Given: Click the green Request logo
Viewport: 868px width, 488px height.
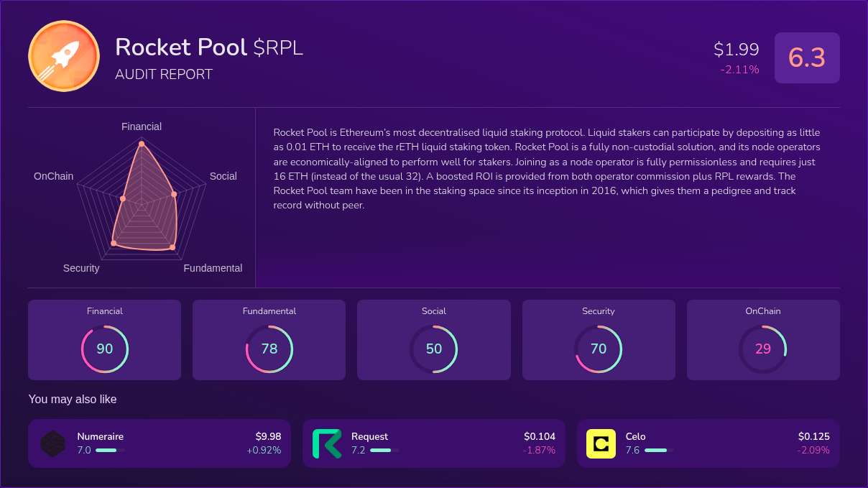Looking at the screenshot, I should (328, 443).
